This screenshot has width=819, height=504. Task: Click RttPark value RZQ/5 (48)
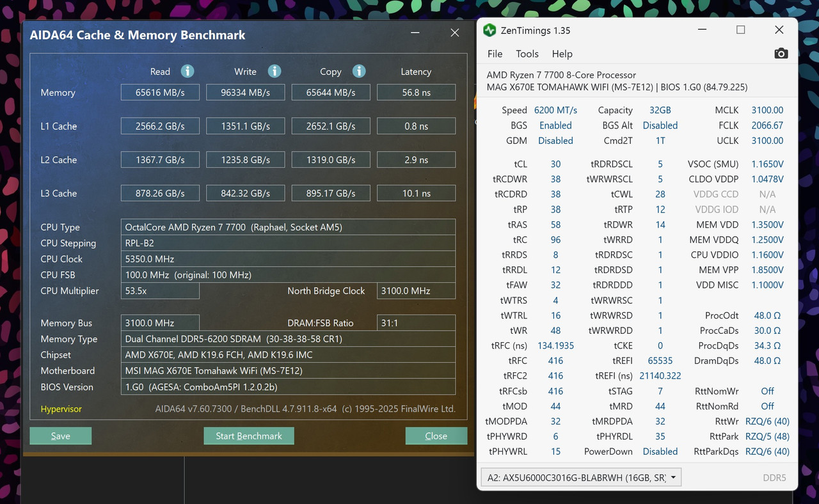coord(767,436)
